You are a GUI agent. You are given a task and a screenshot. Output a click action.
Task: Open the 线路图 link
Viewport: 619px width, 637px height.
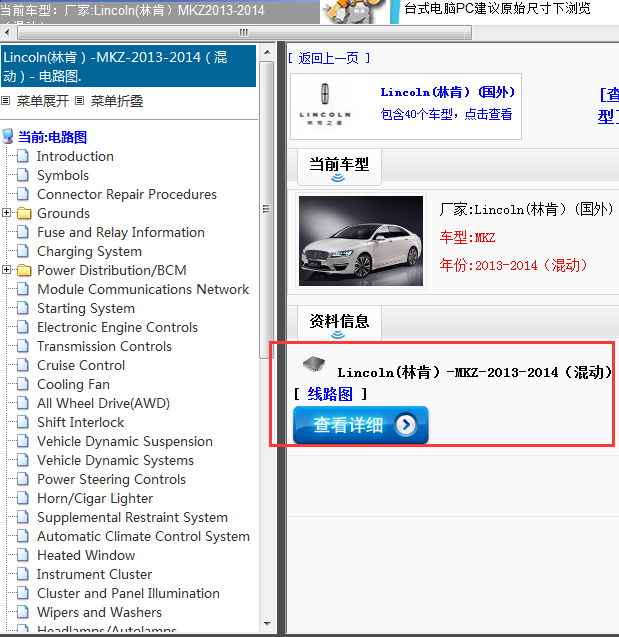coord(330,394)
